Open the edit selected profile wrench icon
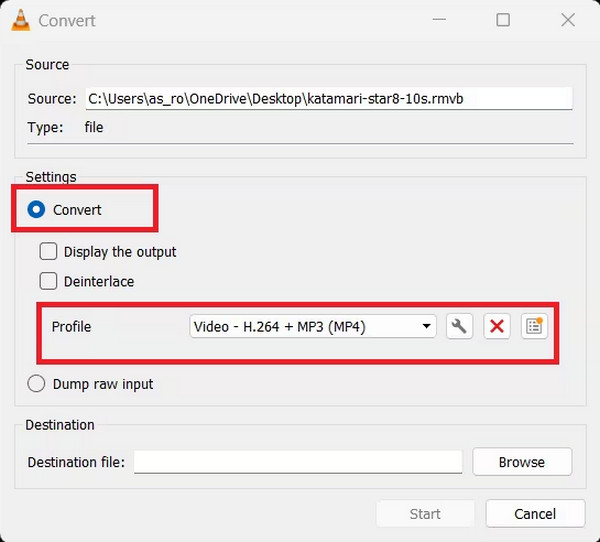Viewport: 600px width, 542px height. point(459,327)
